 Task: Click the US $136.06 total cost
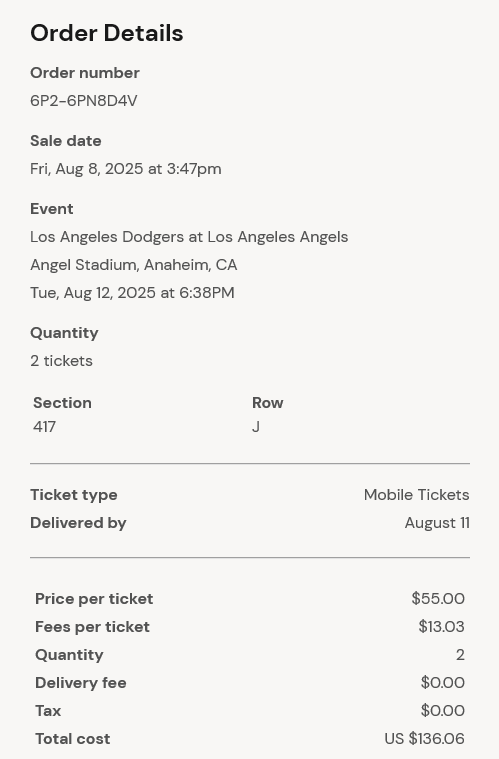(x=424, y=739)
